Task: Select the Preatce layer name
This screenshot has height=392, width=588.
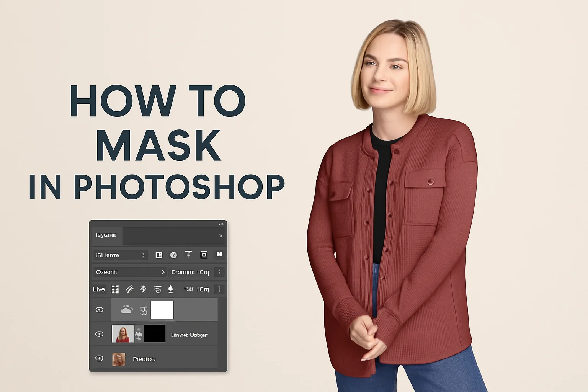Action: click(144, 359)
